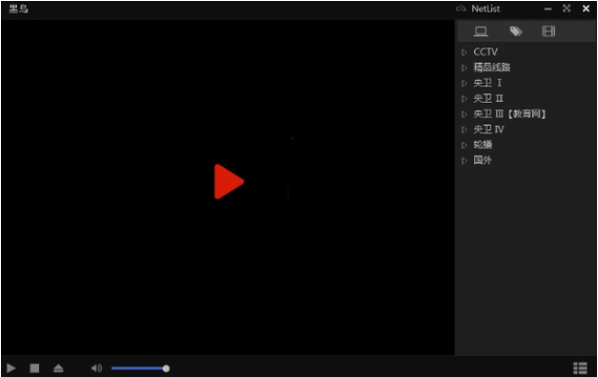This screenshot has height=377, width=598.
Task: Minimize the player window
Action: 548,9
